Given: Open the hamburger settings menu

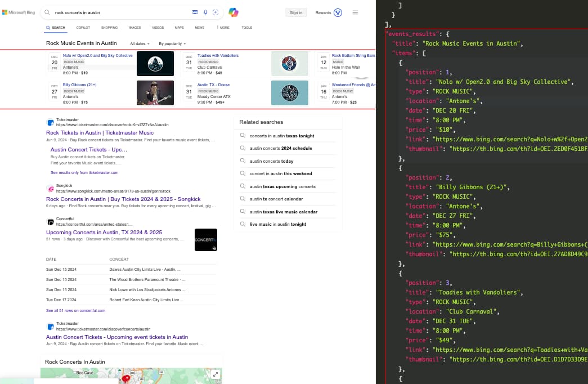Looking at the screenshot, I should [x=355, y=12].
